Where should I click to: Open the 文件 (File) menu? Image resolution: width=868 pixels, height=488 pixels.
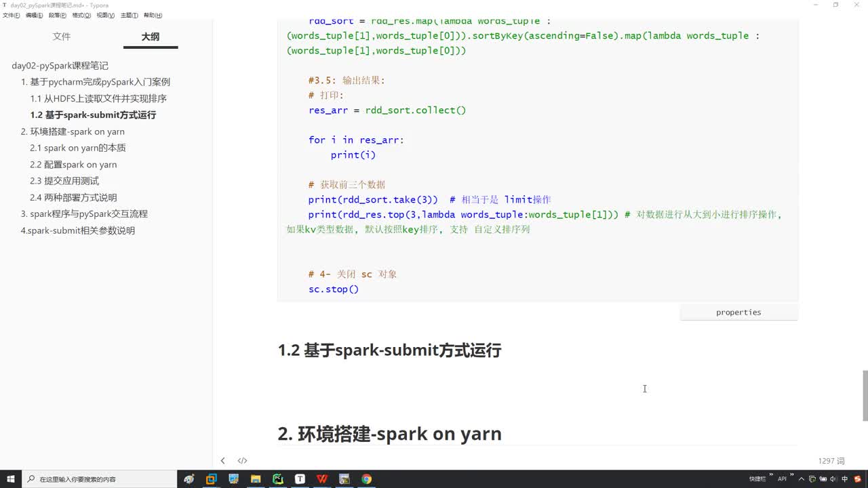pos(12,15)
